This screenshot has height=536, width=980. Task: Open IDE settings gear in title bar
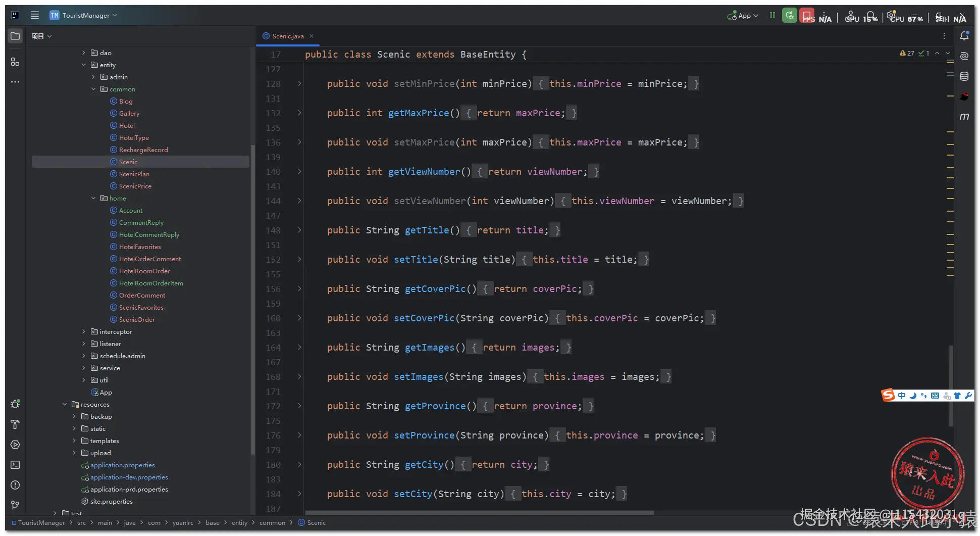(x=892, y=15)
